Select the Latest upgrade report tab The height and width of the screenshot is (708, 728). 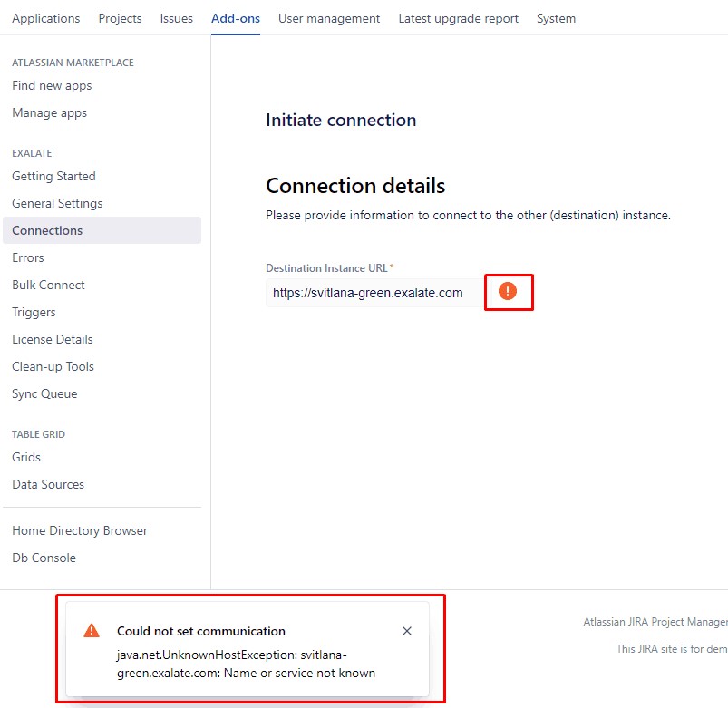459,18
